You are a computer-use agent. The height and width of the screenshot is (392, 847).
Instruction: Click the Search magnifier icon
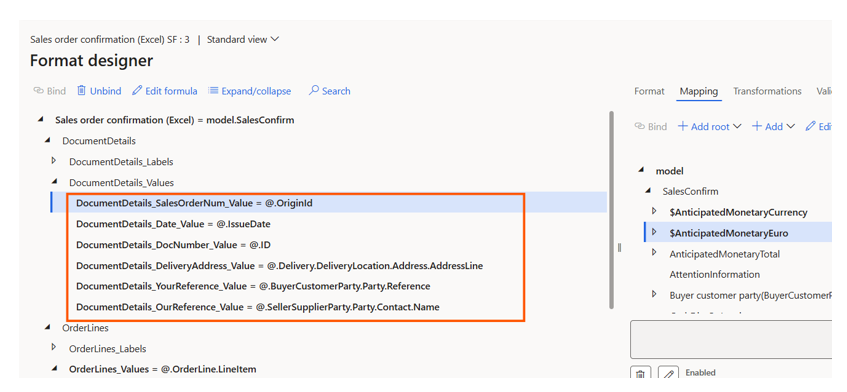point(313,91)
